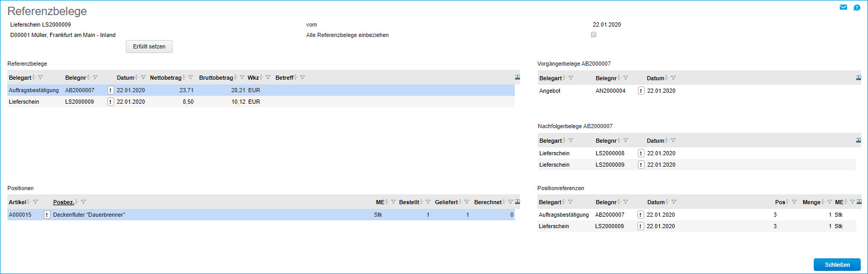Click 'Erfüllt setzen' button

pyautogui.click(x=149, y=46)
